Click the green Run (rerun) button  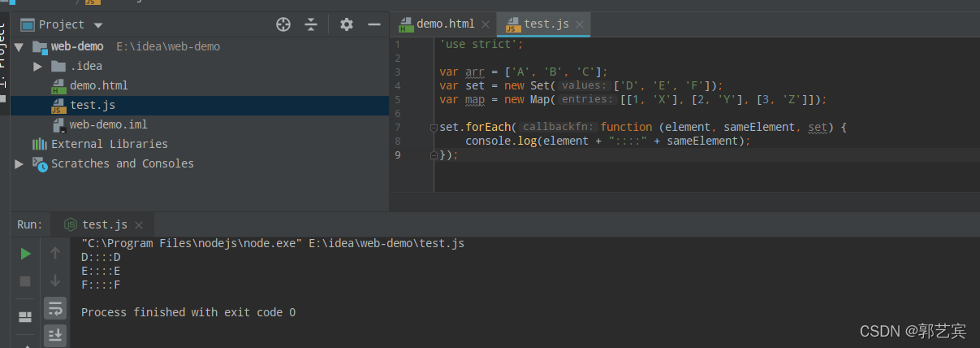coord(25,254)
